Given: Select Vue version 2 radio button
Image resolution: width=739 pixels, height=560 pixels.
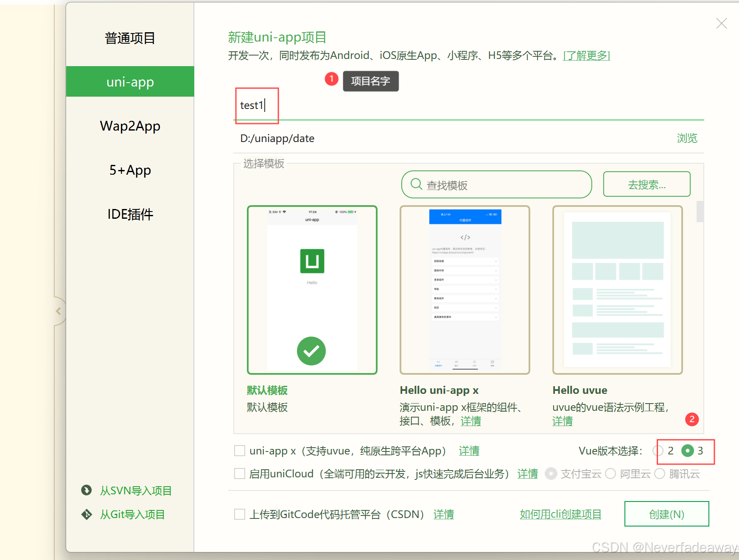Looking at the screenshot, I should (658, 451).
